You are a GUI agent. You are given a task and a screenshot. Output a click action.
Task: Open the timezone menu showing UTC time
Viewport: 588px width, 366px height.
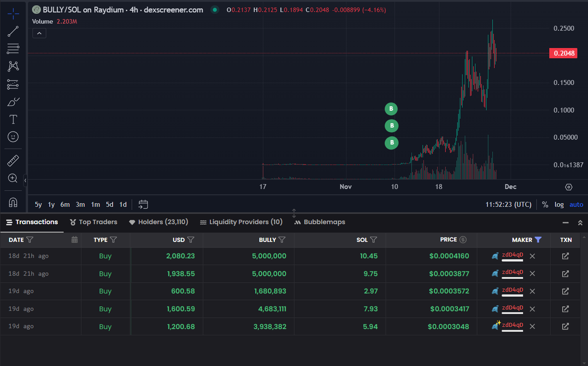(508, 204)
